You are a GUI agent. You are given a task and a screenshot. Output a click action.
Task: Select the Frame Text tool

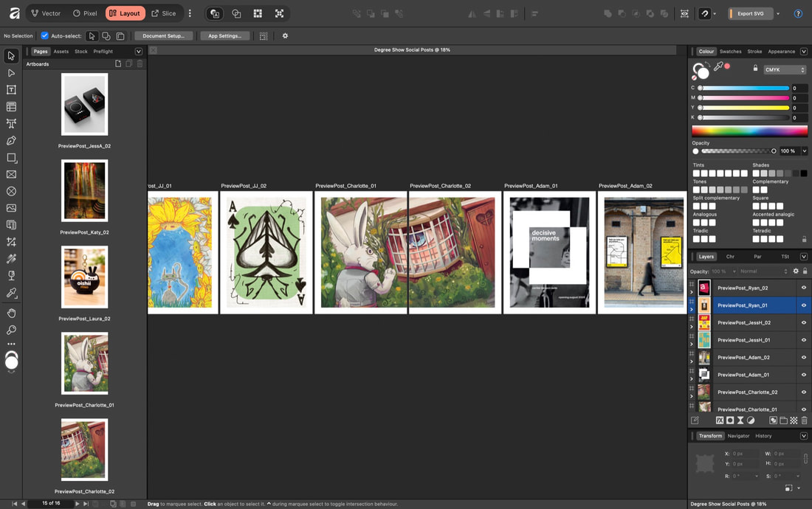coord(11,90)
